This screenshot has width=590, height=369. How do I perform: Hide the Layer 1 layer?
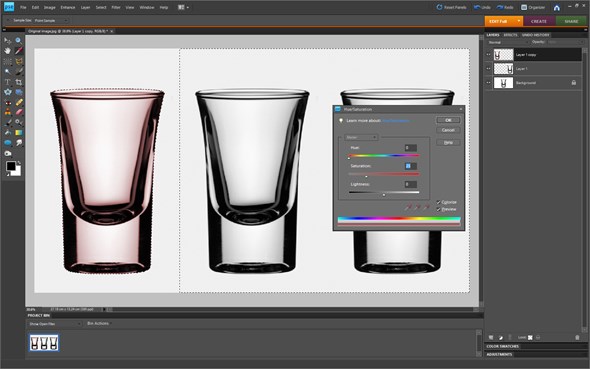coord(488,68)
